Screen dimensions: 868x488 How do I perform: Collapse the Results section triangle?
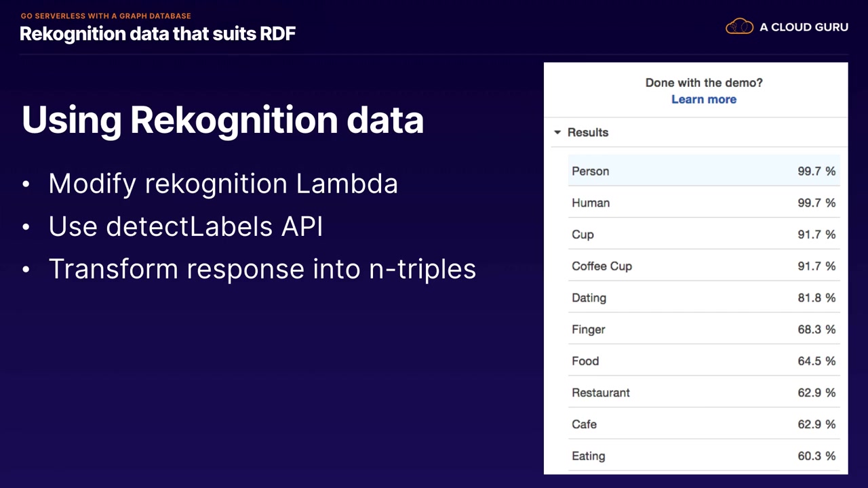(557, 132)
